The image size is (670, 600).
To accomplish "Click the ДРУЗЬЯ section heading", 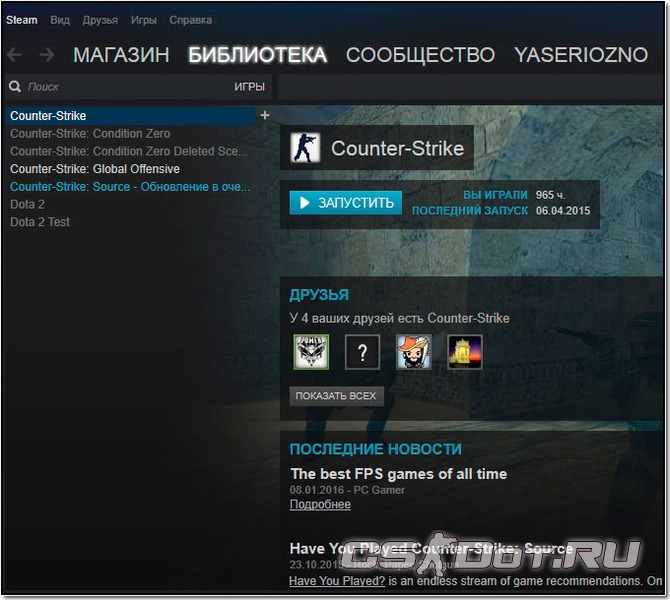I will 319,295.
